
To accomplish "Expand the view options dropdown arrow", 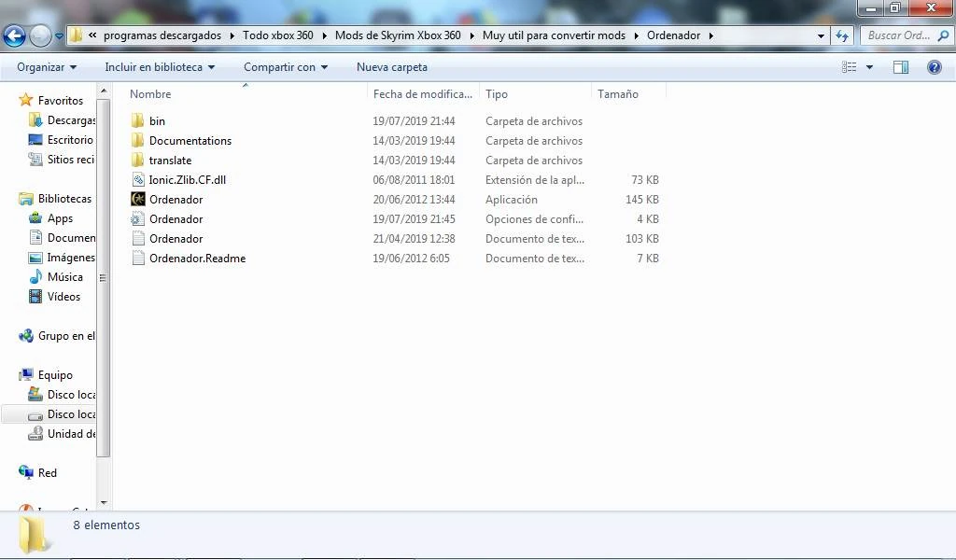I will (869, 67).
